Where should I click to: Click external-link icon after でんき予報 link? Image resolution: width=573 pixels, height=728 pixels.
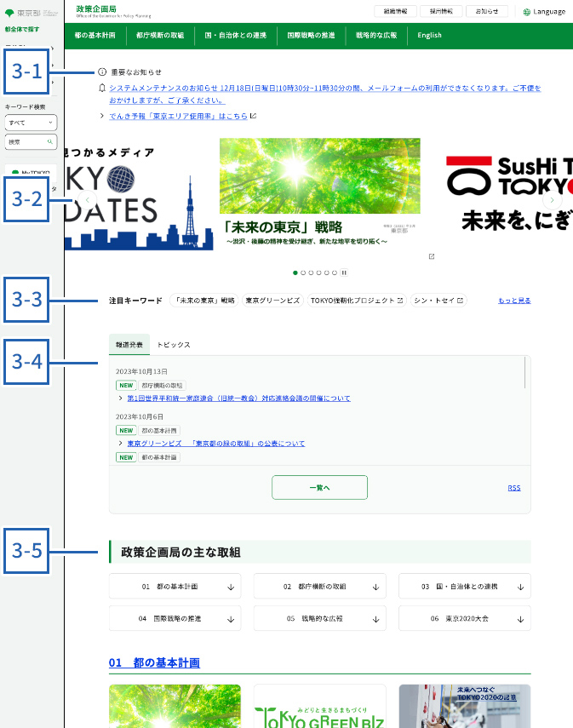(x=253, y=116)
